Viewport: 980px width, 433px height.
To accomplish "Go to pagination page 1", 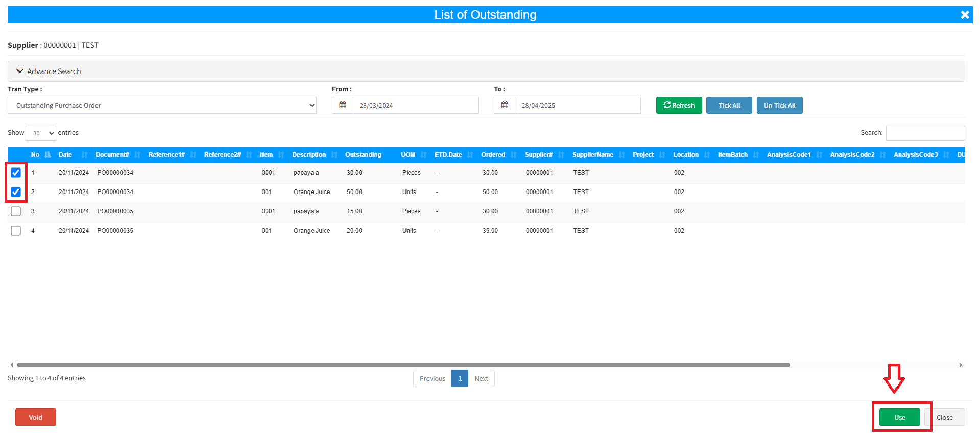I will [460, 378].
